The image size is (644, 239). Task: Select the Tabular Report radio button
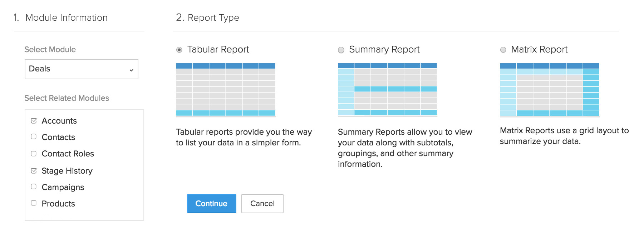click(179, 50)
